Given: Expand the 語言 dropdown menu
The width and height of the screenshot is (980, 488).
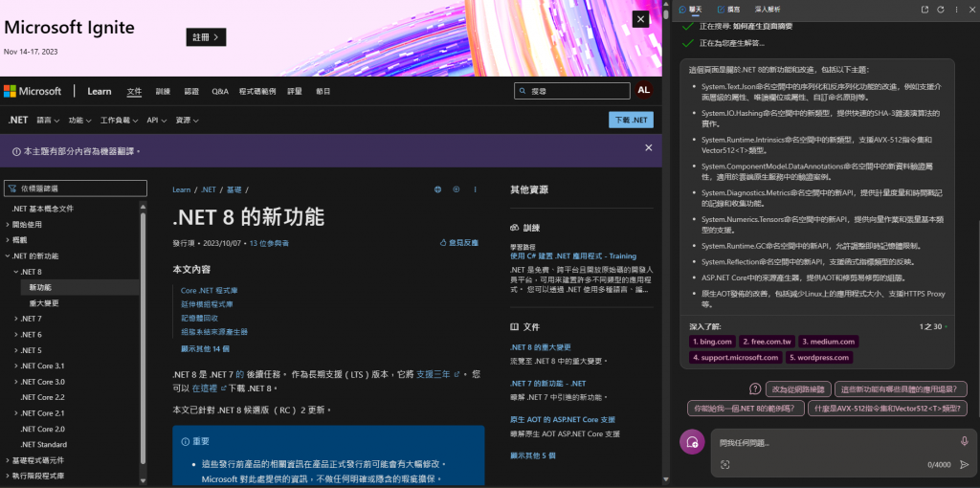Looking at the screenshot, I should (x=48, y=120).
